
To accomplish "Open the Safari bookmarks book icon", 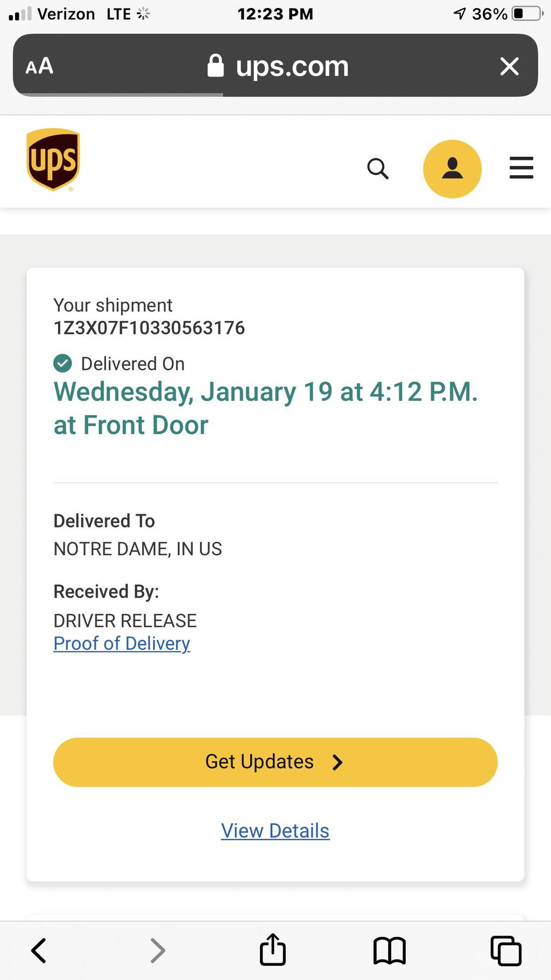I will coord(390,950).
